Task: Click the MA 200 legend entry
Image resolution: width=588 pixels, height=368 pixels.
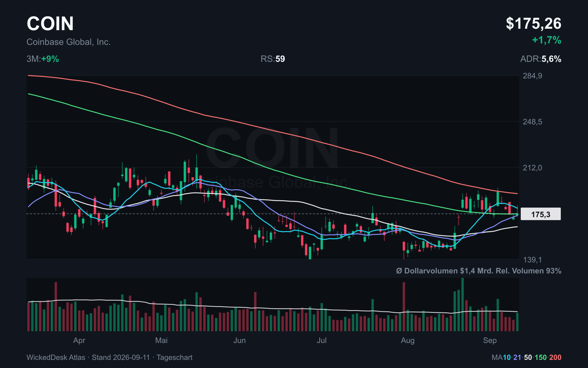Action: [555, 357]
